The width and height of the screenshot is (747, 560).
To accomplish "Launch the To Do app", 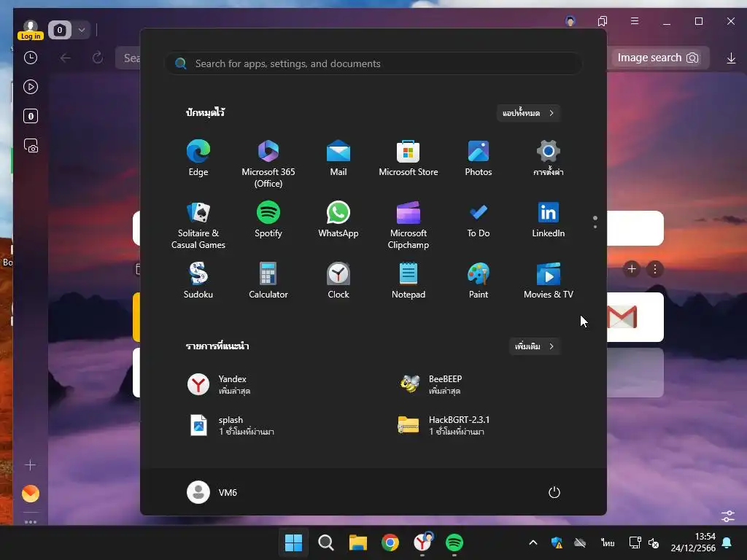I will pyautogui.click(x=479, y=219).
